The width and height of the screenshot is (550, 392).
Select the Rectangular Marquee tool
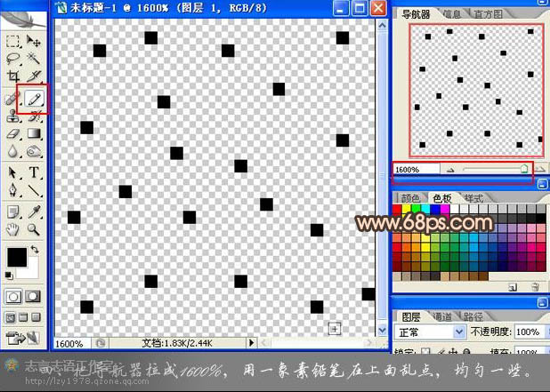13,42
